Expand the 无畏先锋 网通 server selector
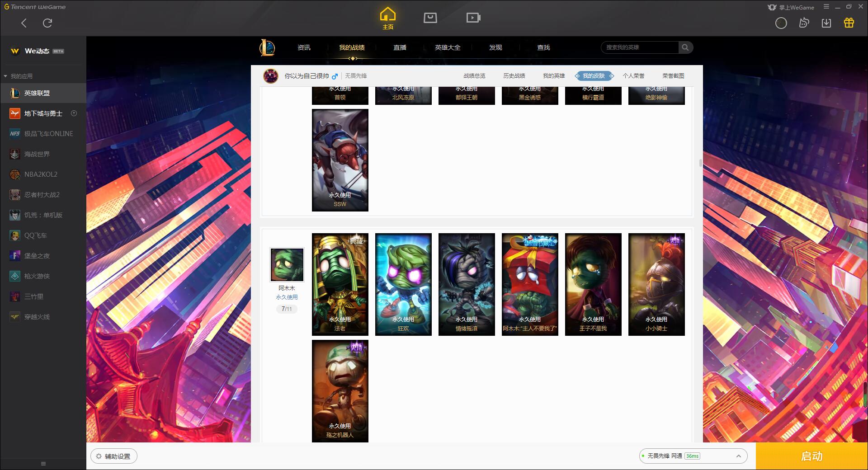 pos(693,456)
